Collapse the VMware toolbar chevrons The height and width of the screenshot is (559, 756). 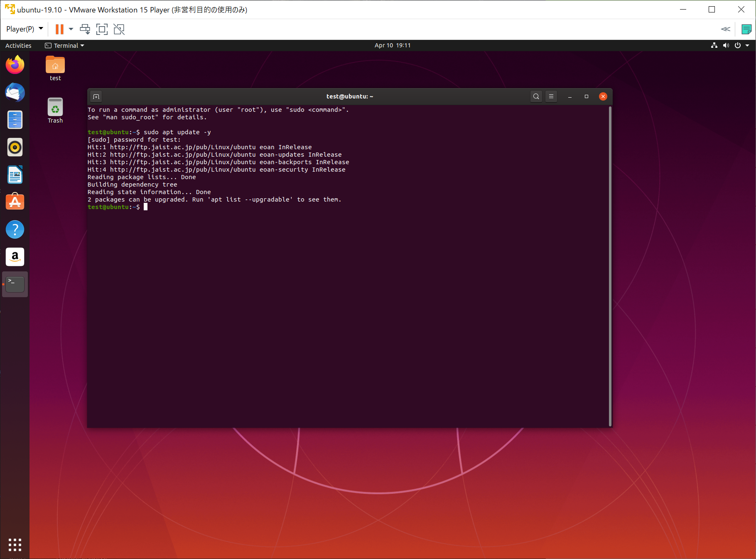726,29
